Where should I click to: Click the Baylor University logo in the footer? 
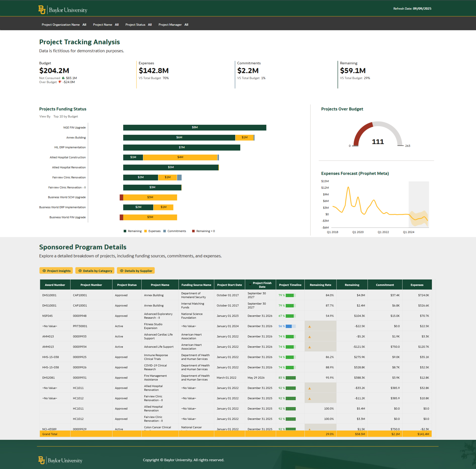click(x=60, y=460)
